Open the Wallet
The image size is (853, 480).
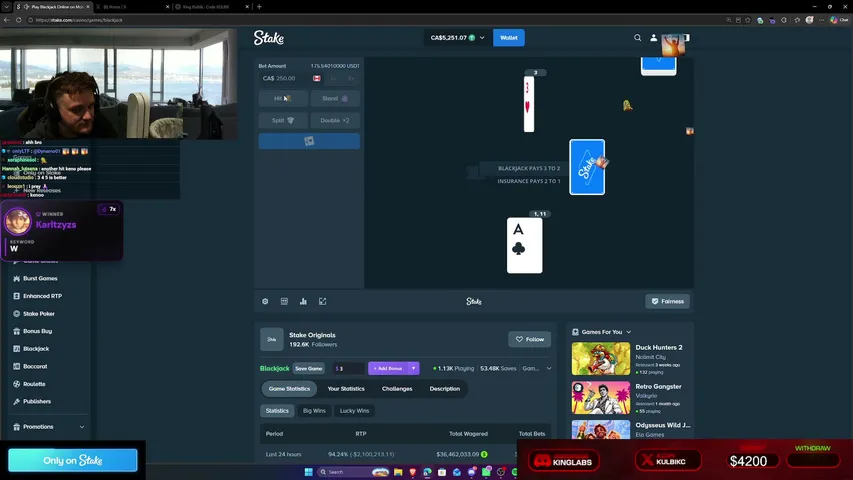click(509, 38)
